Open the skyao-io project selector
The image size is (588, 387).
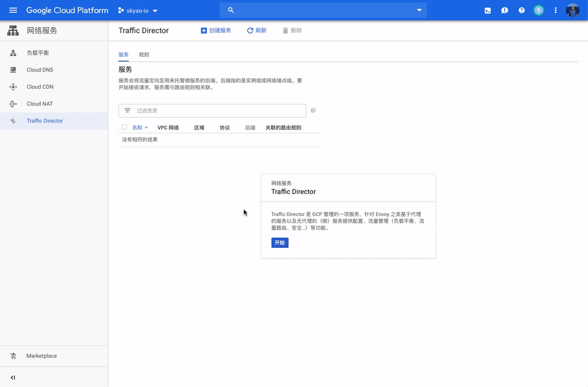[138, 11]
